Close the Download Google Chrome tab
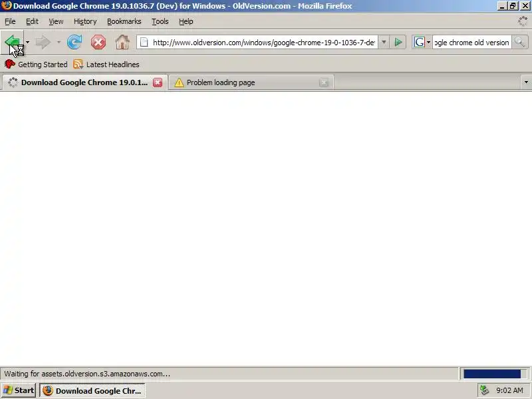 coord(158,82)
